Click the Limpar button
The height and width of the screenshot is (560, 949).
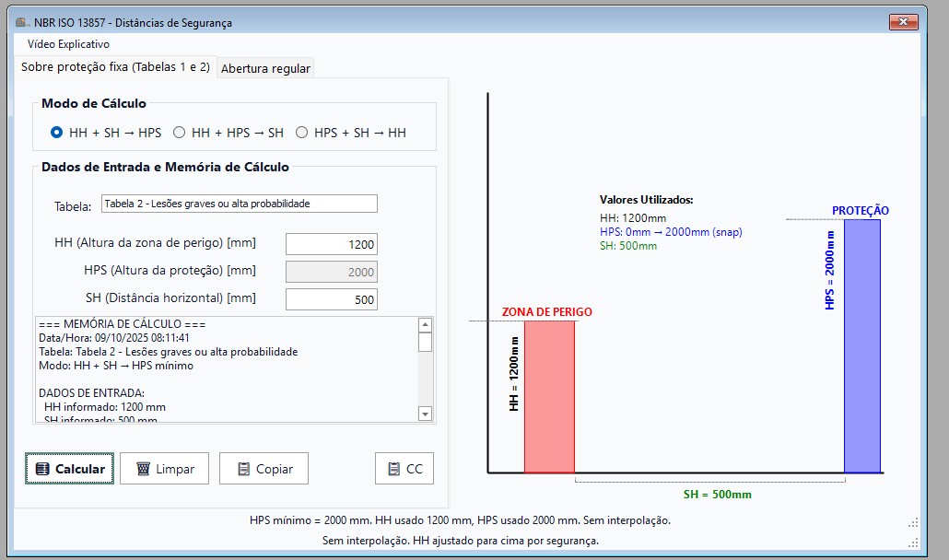point(164,469)
